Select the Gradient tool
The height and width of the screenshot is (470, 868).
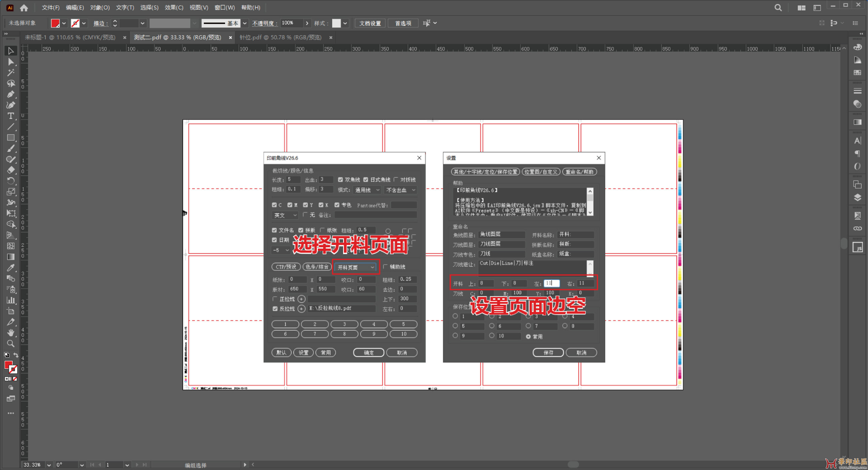(10, 257)
